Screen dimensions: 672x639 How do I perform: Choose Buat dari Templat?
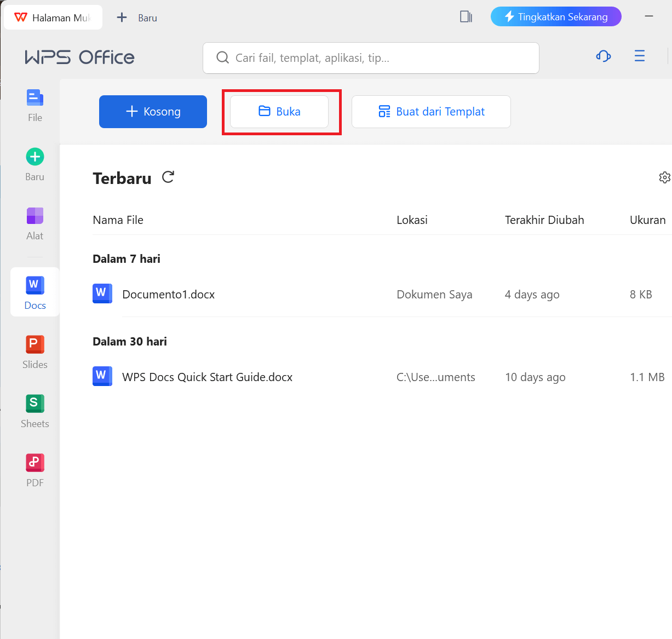[x=430, y=111]
